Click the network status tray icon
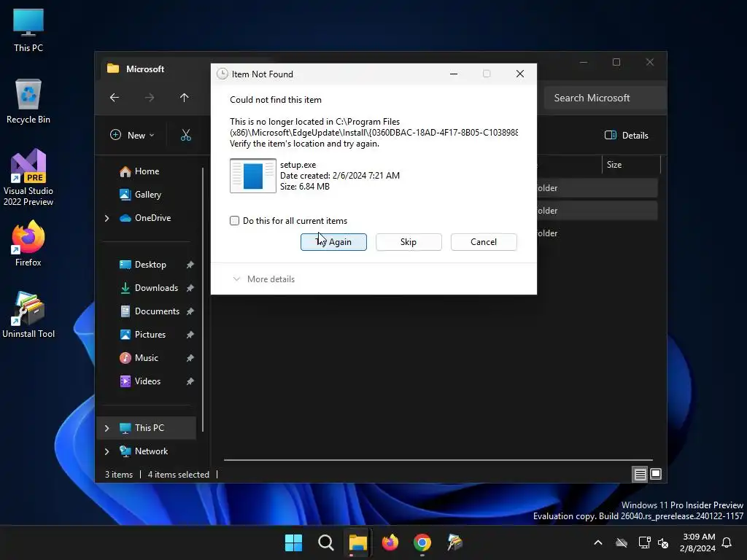Viewport: 747px width, 560px height. [645, 542]
